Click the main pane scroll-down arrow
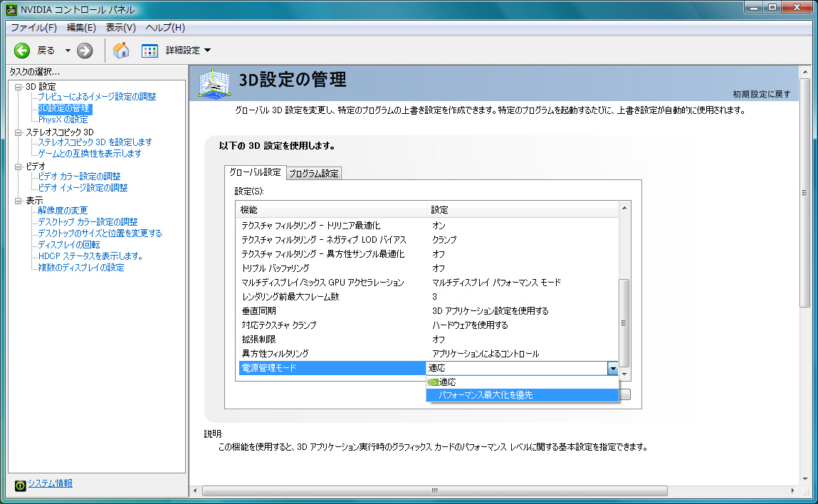818x504 pixels. coord(804,479)
